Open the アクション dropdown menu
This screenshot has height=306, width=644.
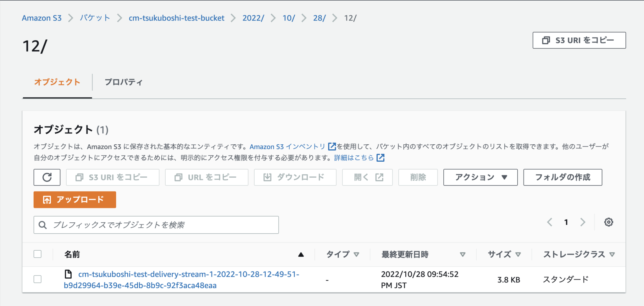pos(480,177)
